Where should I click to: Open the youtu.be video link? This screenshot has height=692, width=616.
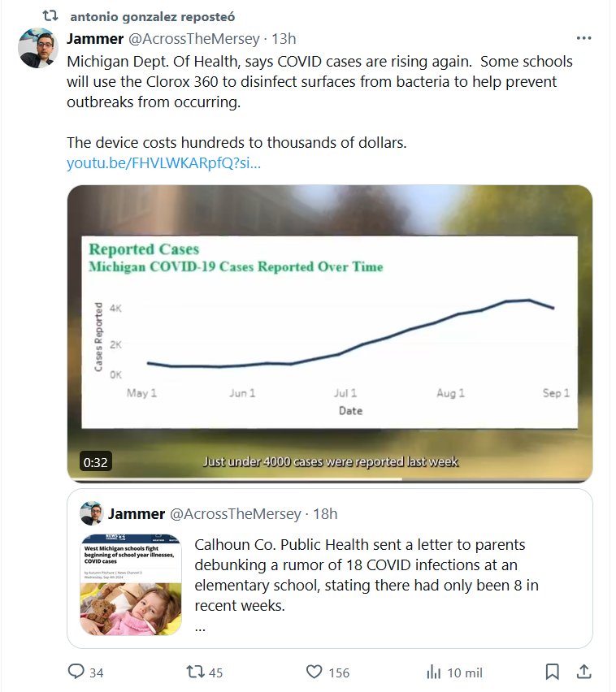coord(163,163)
